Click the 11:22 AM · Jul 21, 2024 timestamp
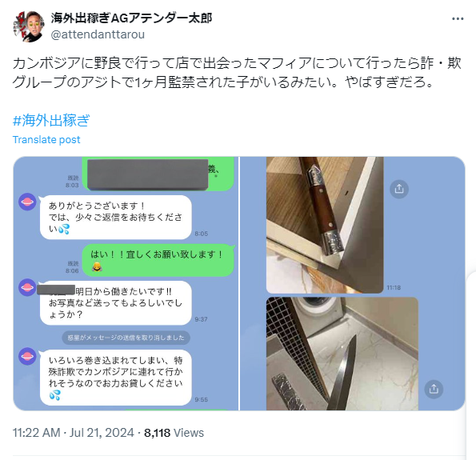 (73, 432)
